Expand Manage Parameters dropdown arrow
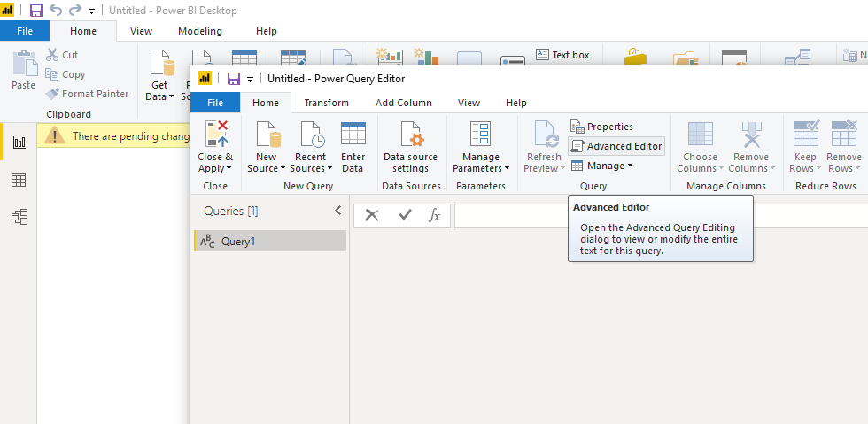 click(507, 169)
